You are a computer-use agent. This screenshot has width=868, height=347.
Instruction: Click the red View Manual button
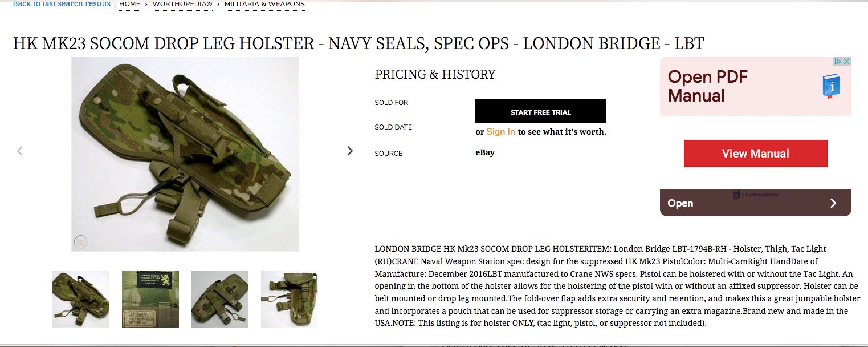[755, 154]
